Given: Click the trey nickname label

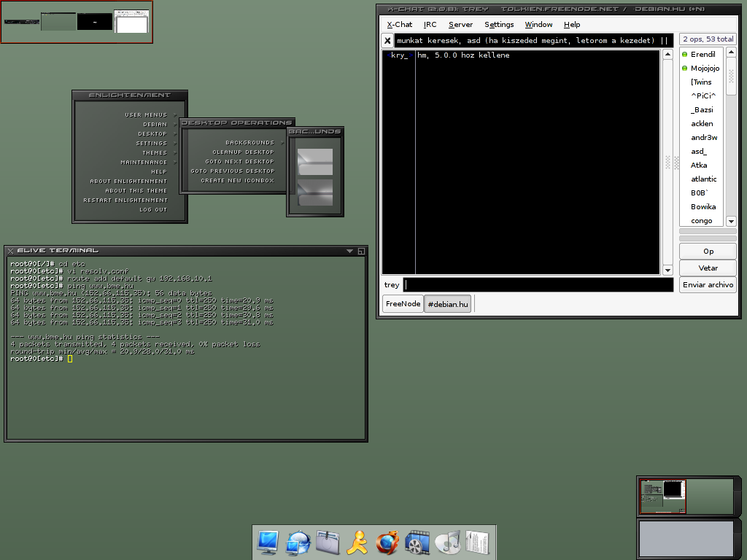Looking at the screenshot, I should pyautogui.click(x=392, y=285).
